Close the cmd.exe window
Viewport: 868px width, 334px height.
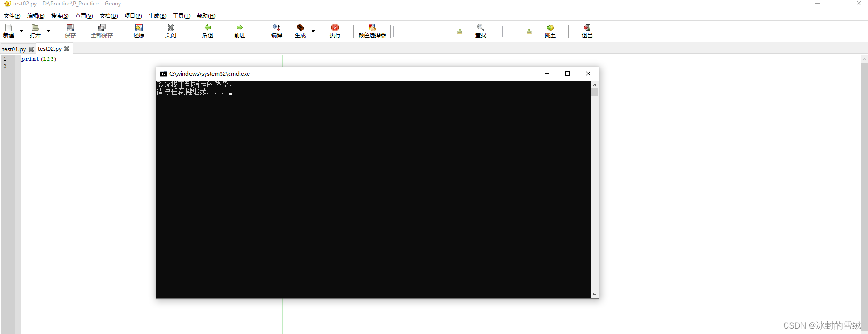click(588, 73)
